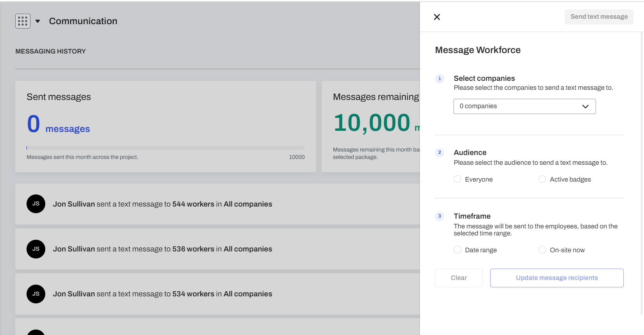Screen dimensions: 644x335
Task: Open message sent to 534 workers
Action: pos(217,294)
